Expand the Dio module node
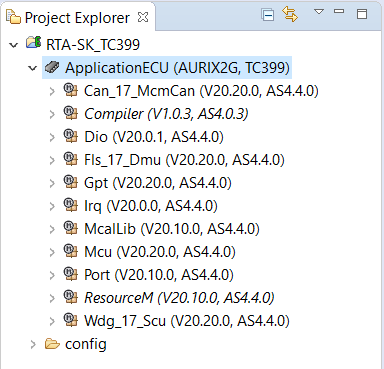384x369 pixels. [52, 138]
